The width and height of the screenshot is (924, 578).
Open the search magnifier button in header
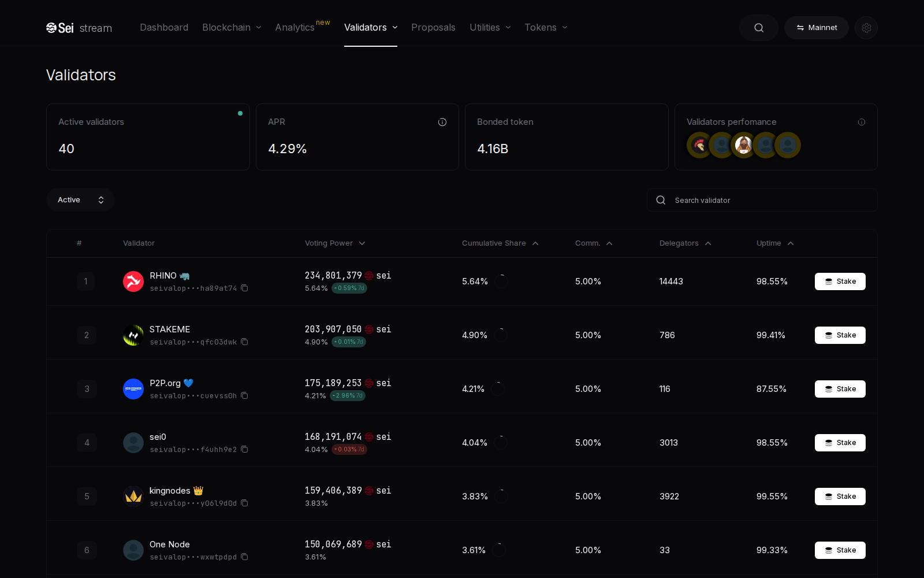click(x=759, y=28)
